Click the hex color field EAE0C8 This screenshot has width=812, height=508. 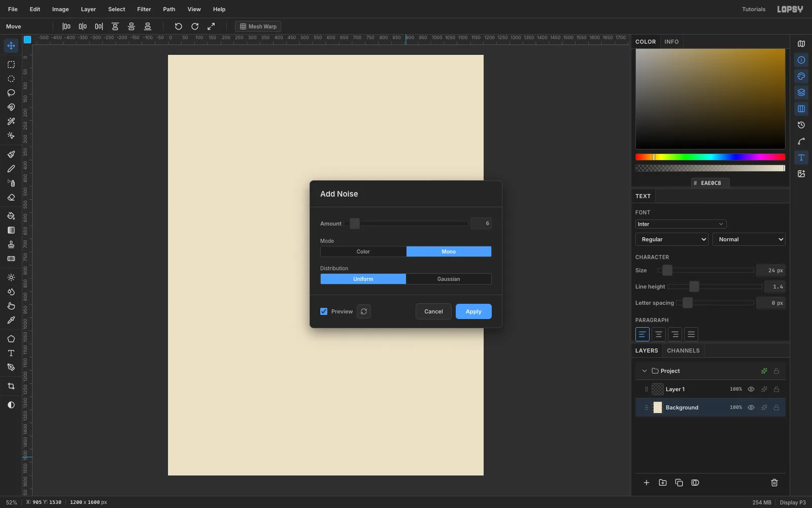click(710, 183)
